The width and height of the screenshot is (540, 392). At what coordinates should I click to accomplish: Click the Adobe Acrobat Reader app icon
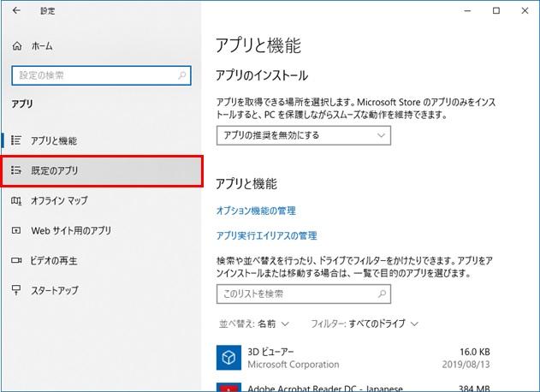tap(228, 387)
